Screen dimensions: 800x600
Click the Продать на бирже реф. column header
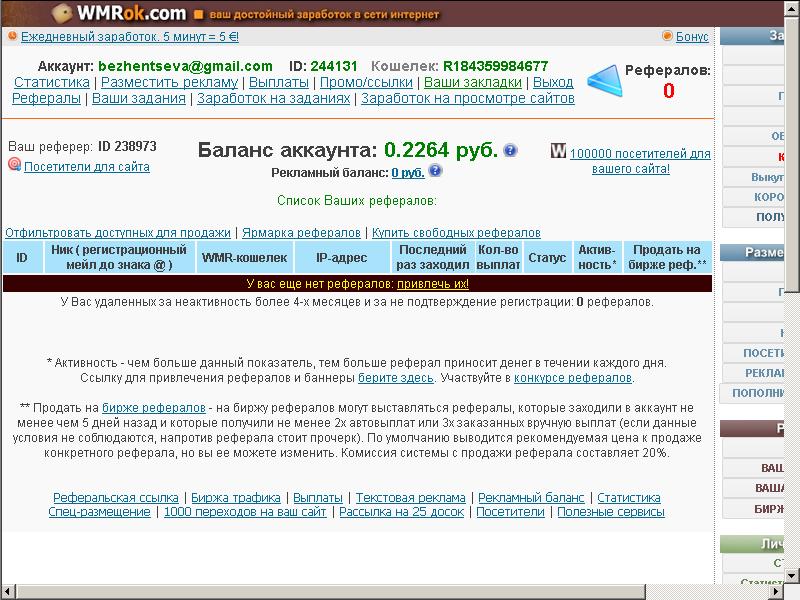[x=667, y=257]
